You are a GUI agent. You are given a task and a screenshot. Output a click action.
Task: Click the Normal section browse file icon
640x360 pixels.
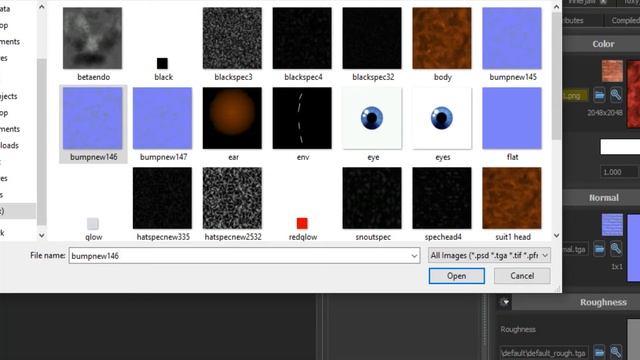point(599,249)
